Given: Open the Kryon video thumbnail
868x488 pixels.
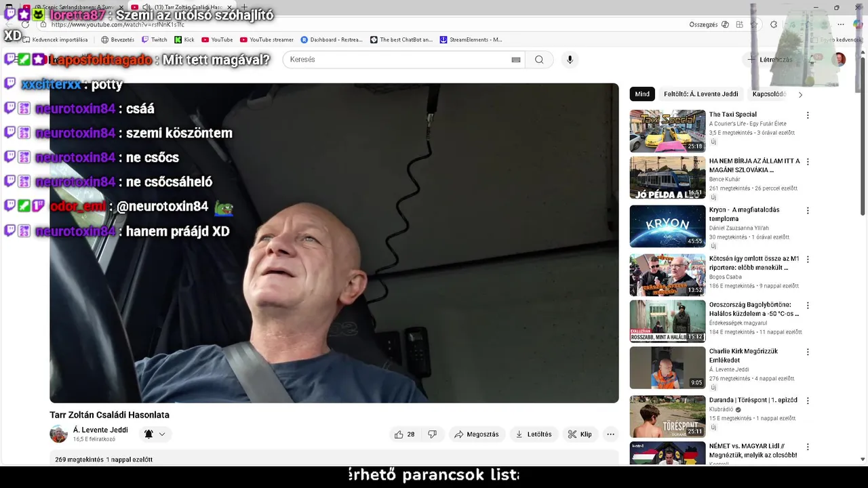Looking at the screenshot, I should tap(667, 226).
